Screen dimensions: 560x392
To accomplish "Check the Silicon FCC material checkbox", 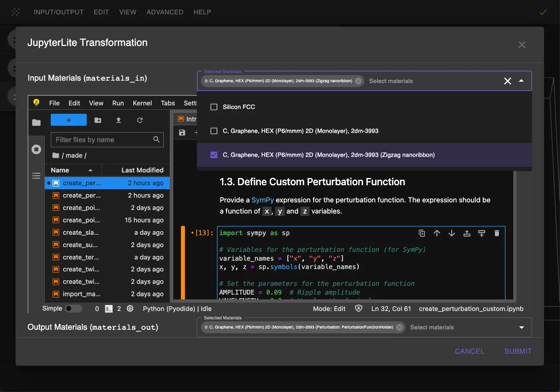I will click(214, 107).
